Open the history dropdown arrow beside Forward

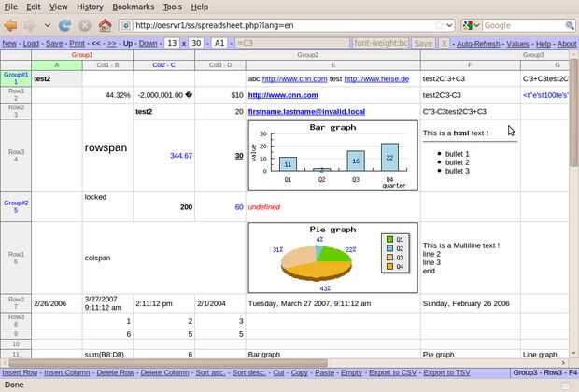click(48, 25)
